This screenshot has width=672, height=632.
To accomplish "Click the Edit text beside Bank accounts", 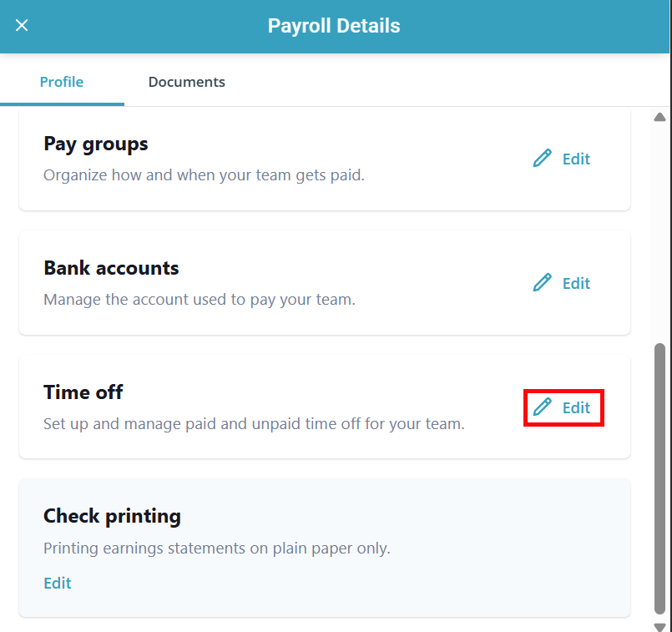I will point(576,283).
